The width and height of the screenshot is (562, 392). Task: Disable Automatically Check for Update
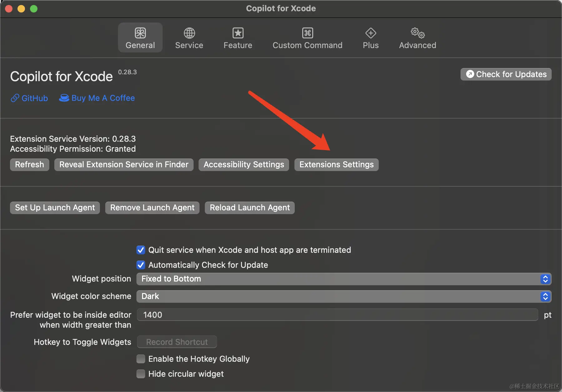(141, 265)
